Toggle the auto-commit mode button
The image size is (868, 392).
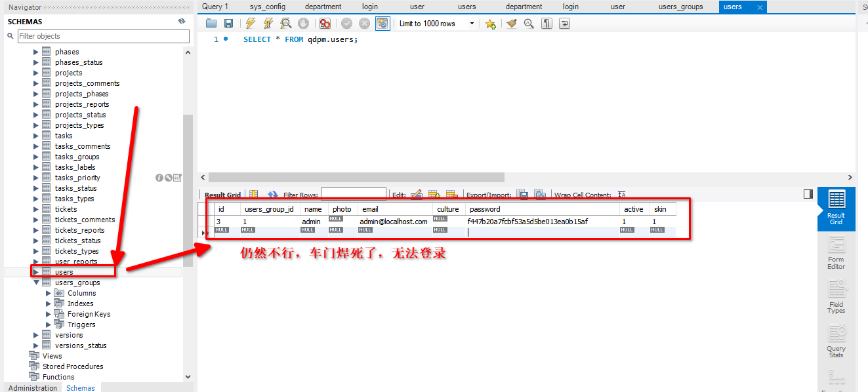[382, 24]
